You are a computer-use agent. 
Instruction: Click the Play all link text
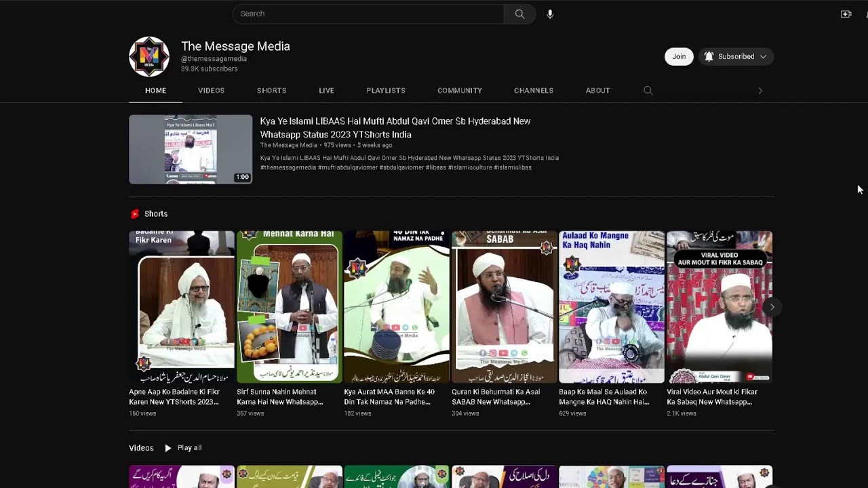coord(189,448)
